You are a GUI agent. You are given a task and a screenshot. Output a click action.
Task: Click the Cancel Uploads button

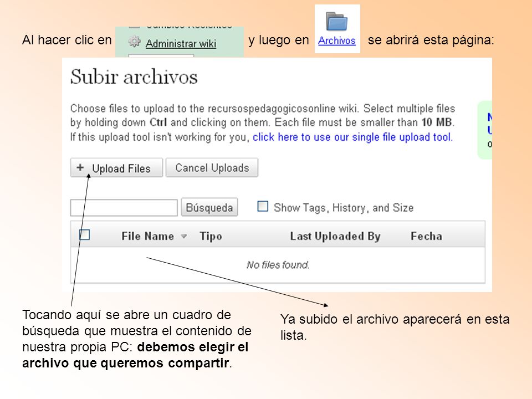pyautogui.click(x=212, y=168)
